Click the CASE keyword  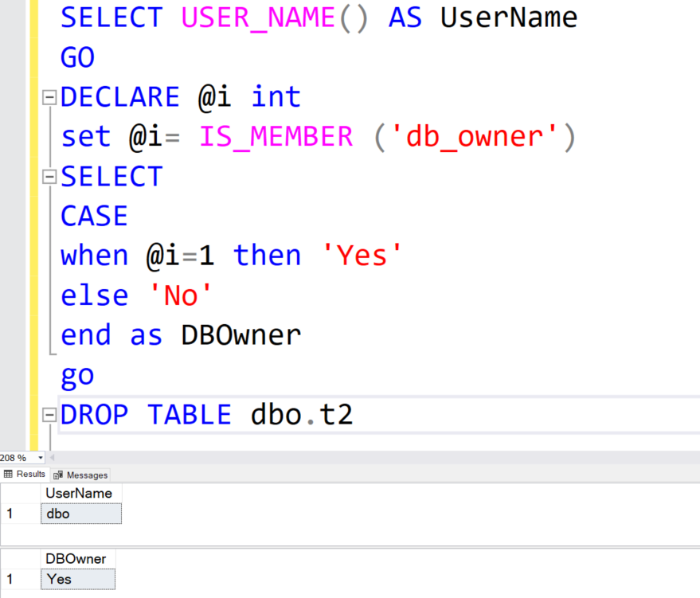94,217
